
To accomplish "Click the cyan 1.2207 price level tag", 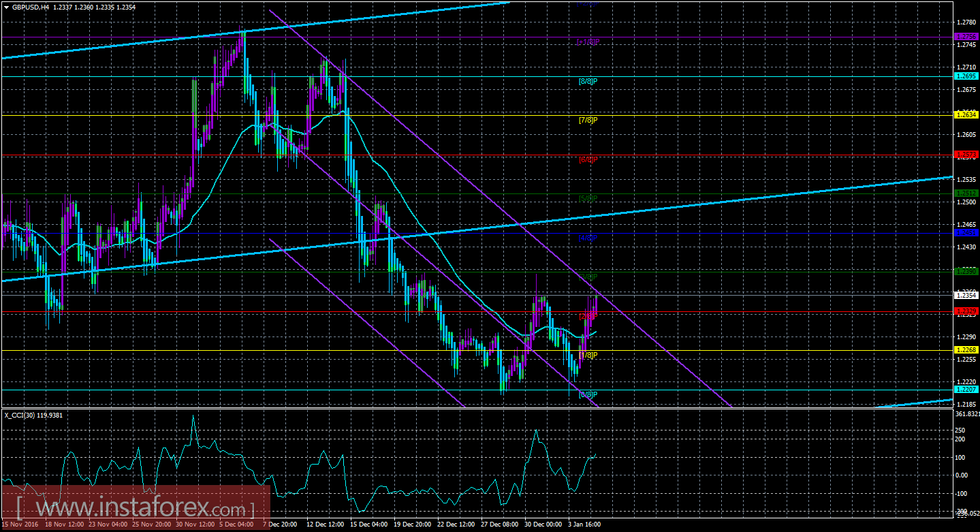I will pyautogui.click(x=965, y=388).
